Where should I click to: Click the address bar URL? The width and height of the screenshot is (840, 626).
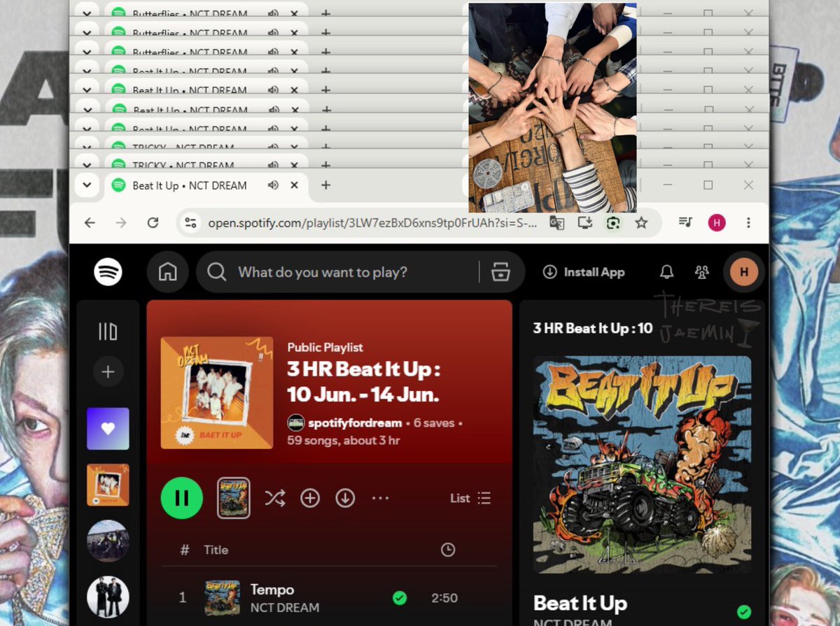[x=372, y=223]
